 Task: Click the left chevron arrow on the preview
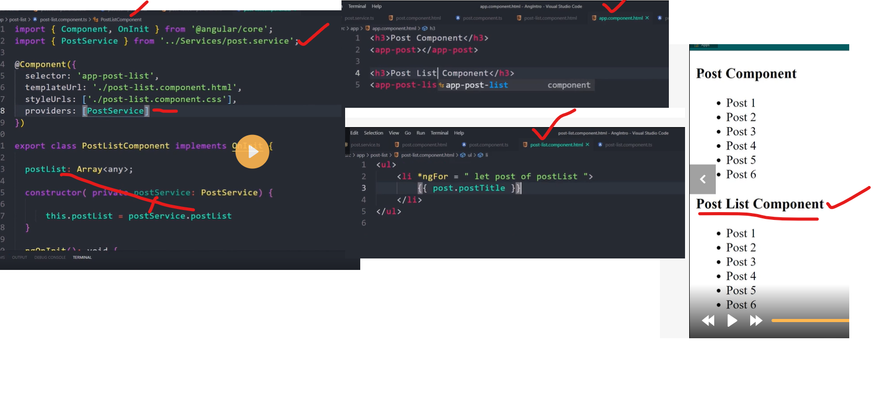(x=703, y=180)
